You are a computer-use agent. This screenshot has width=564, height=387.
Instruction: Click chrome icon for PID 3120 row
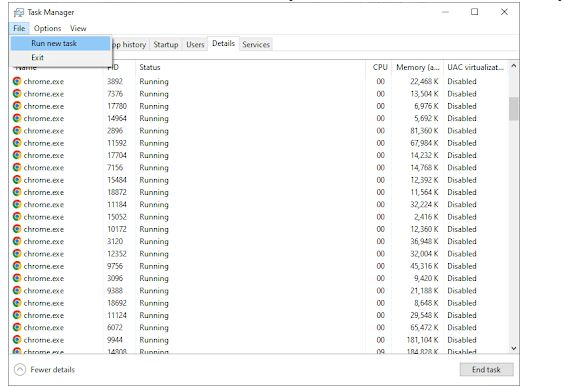(17, 241)
